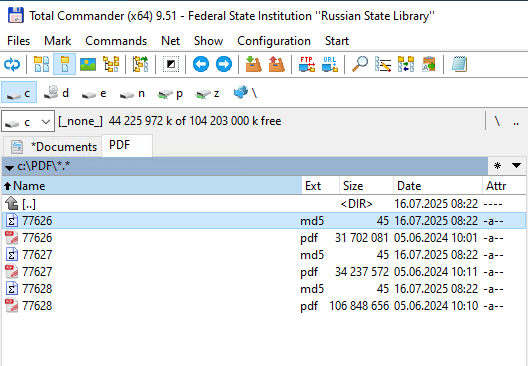Select the [..] parent folder row
Viewport: 528px width, 366px height.
coord(264,204)
